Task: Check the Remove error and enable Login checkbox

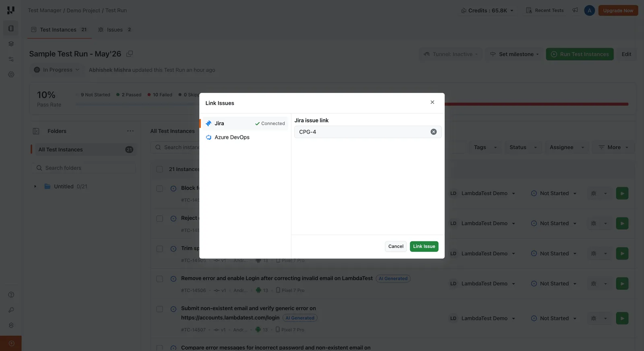Action: coord(159,279)
